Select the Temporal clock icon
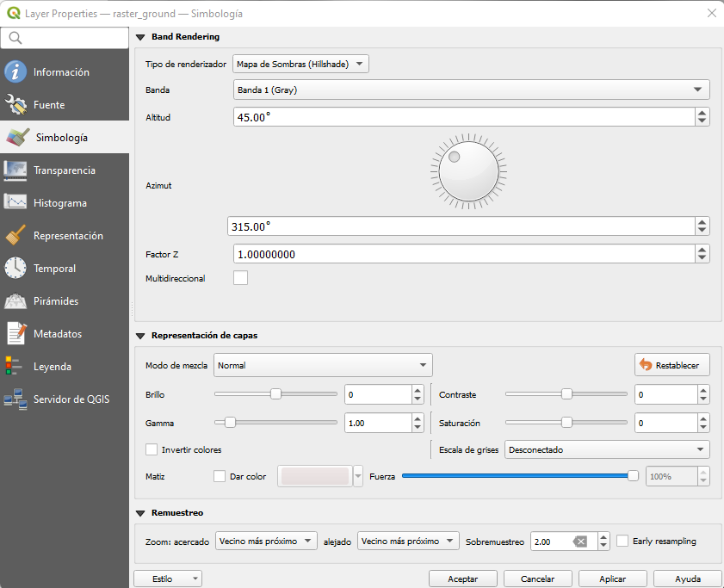This screenshot has width=724, height=588. click(x=15, y=269)
